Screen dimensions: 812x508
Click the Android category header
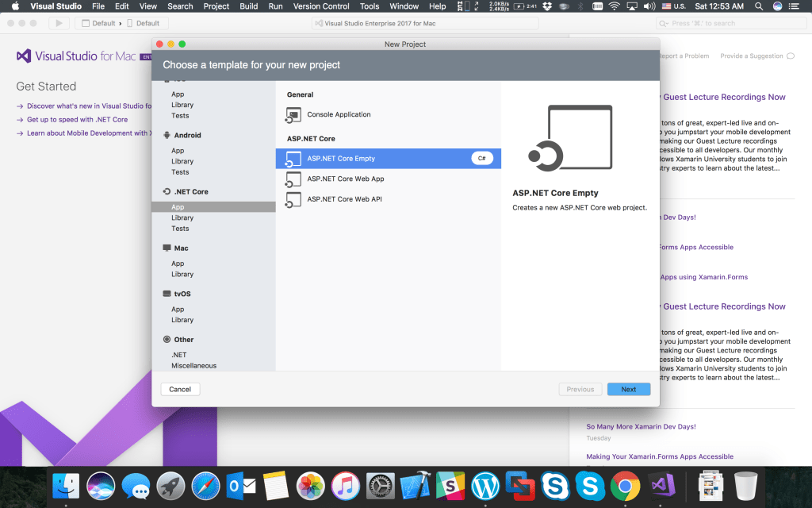point(182,135)
